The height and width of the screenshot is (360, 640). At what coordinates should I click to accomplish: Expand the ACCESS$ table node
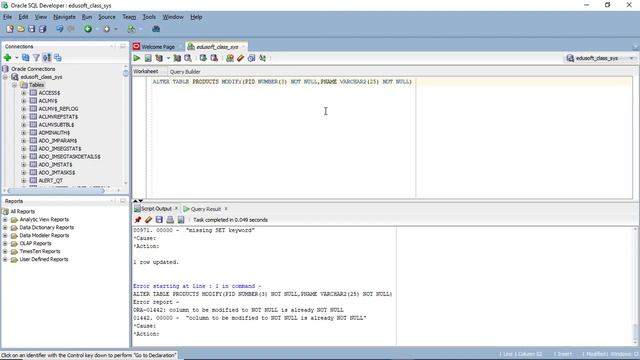24,93
